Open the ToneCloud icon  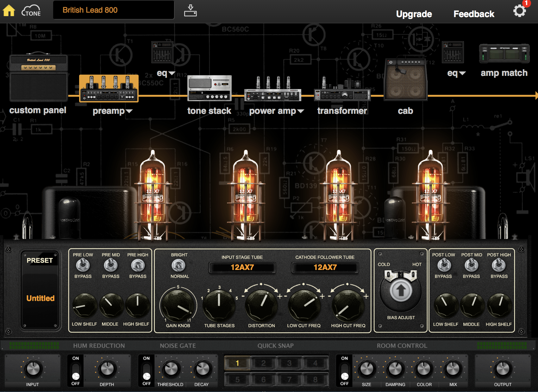coord(31,11)
